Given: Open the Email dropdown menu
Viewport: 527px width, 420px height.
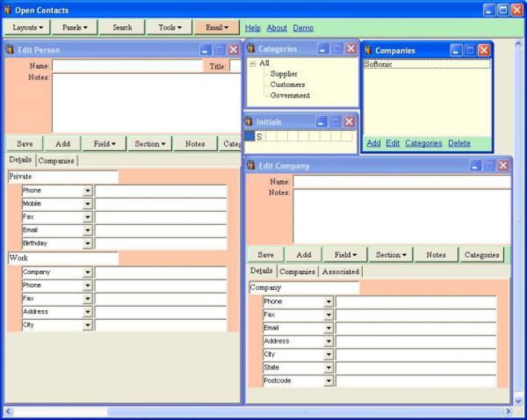Looking at the screenshot, I should click(x=217, y=27).
